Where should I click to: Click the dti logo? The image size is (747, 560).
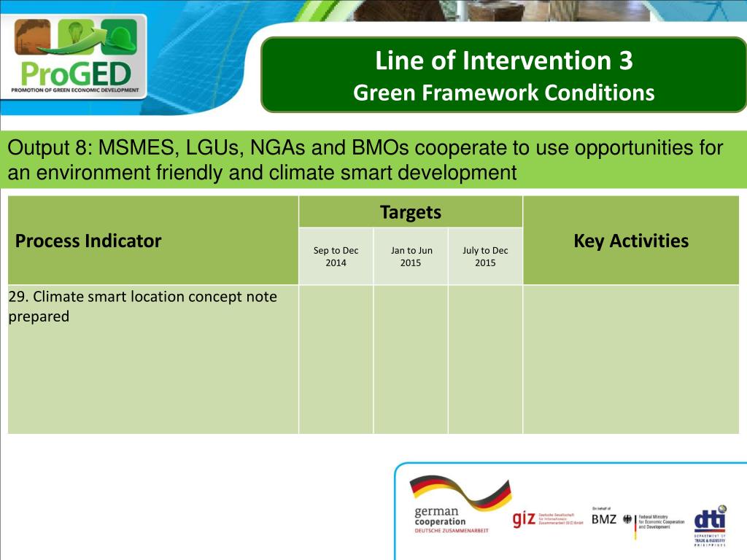(x=710, y=525)
